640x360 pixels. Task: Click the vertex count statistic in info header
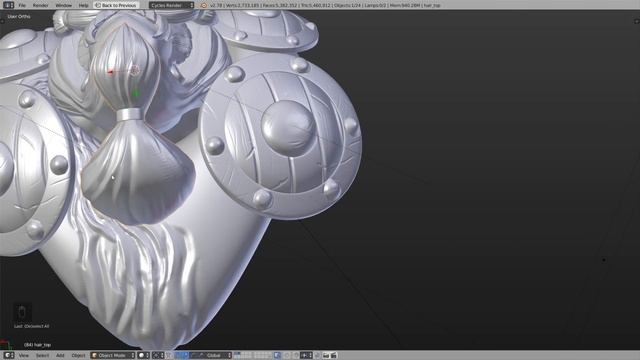[243, 5]
